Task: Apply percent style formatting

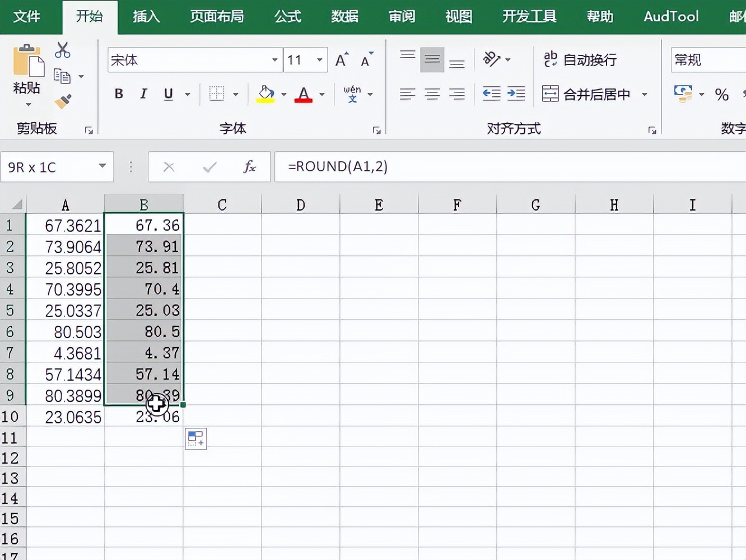Action: 722,94
